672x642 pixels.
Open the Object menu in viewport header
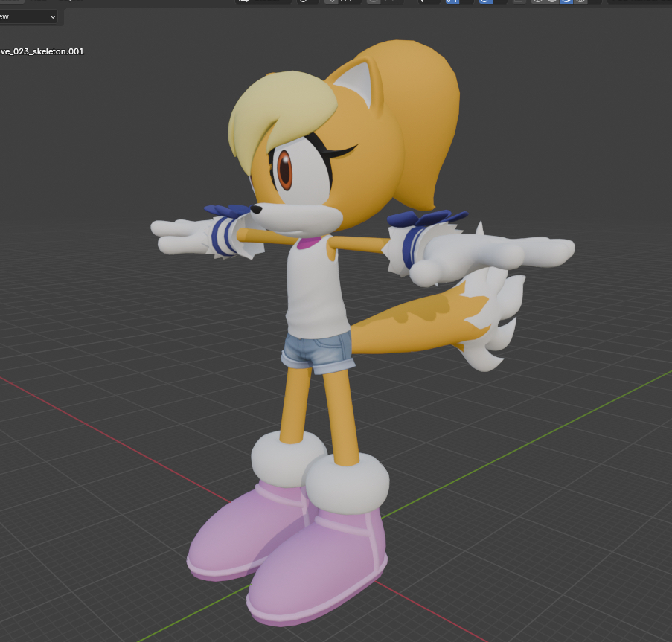click(x=71, y=1)
